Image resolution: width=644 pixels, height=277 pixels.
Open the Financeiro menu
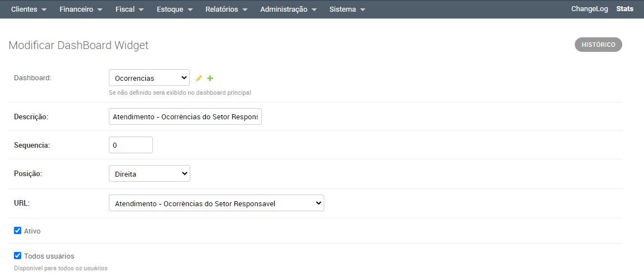81,9
